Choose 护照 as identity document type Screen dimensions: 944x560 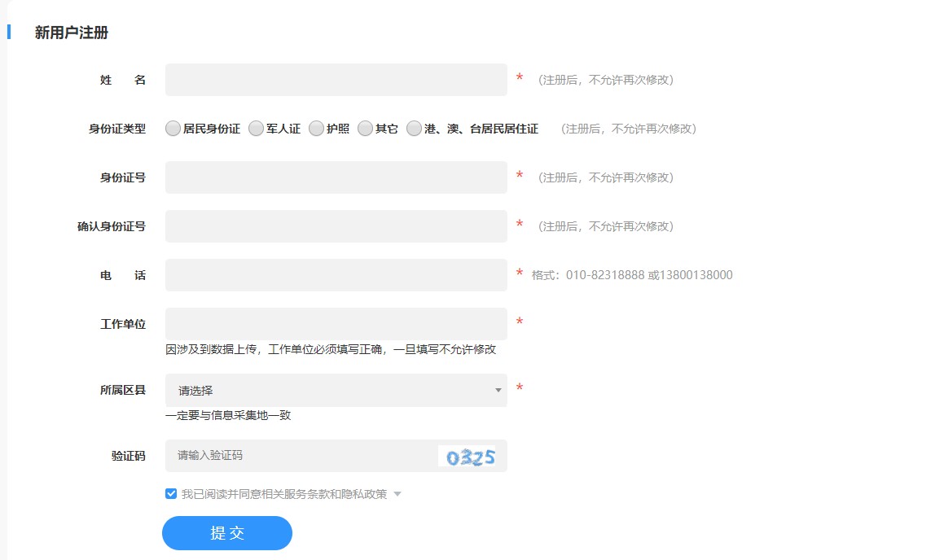point(316,128)
